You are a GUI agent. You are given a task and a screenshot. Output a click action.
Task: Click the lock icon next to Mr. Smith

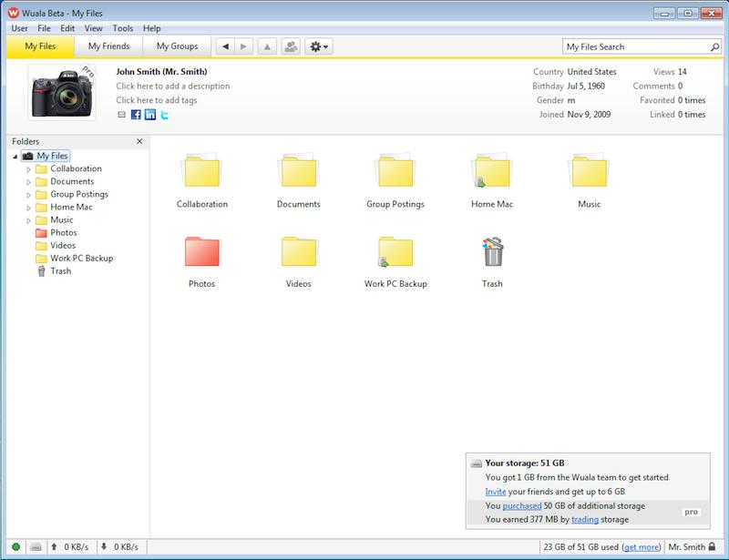pyautogui.click(x=712, y=547)
